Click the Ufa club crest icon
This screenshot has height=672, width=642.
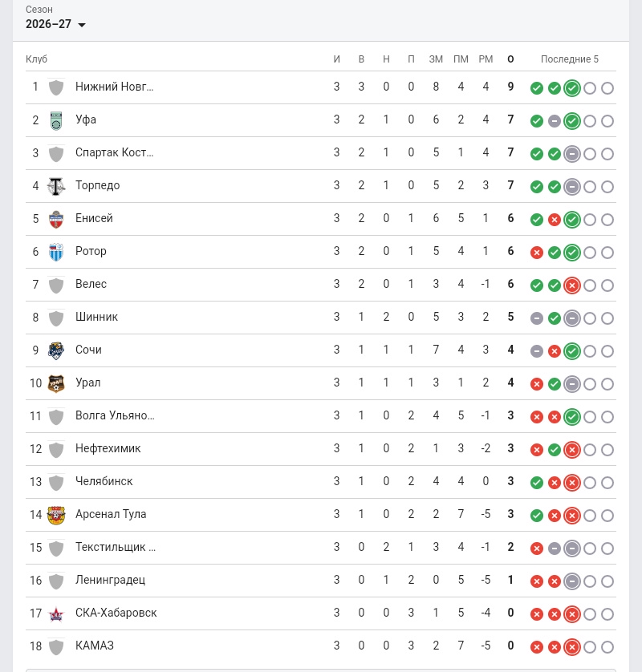pyautogui.click(x=56, y=120)
